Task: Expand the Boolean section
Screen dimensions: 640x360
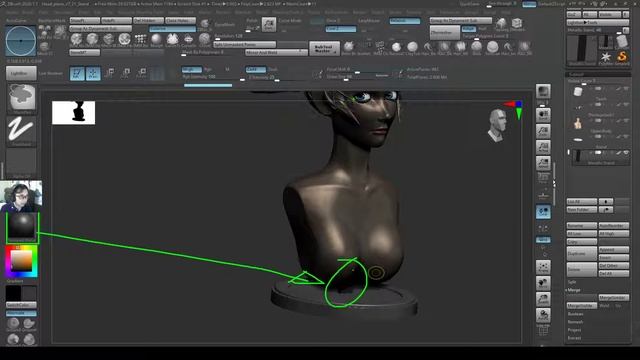Action: [576, 314]
